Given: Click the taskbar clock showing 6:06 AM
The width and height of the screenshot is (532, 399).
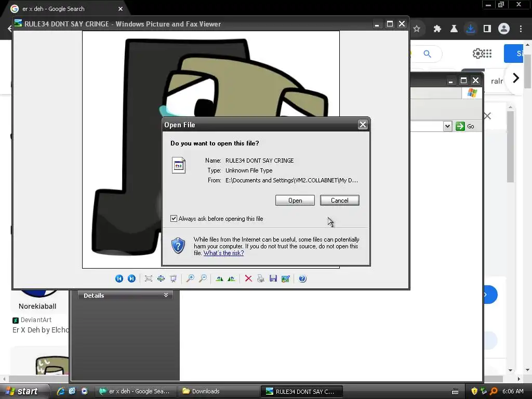Looking at the screenshot, I should [x=513, y=391].
